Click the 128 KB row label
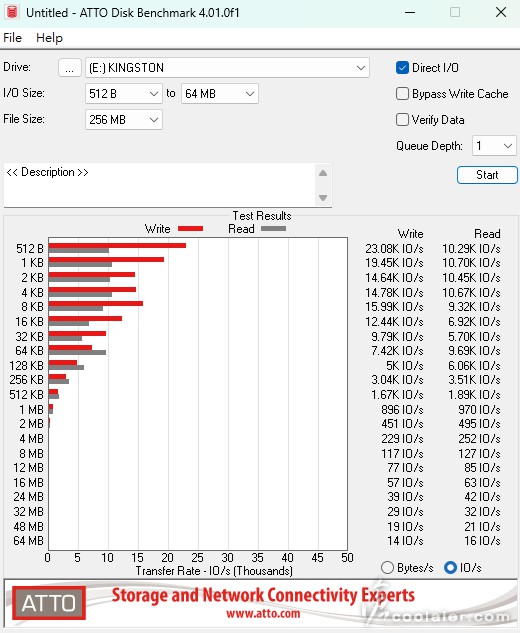Viewport: 520px width, 633px height. [26, 365]
